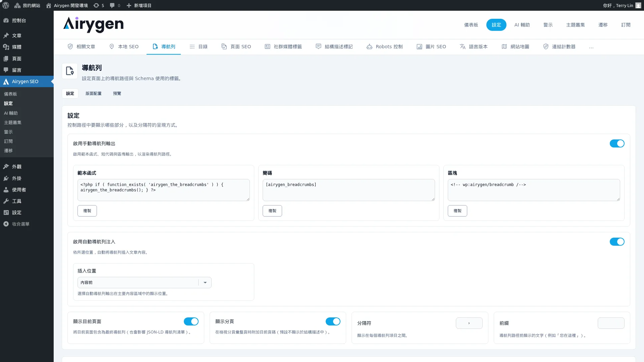Image resolution: width=644 pixels, height=362 pixels.
Task: Open 訂閱 in the top navigation
Action: click(626, 25)
